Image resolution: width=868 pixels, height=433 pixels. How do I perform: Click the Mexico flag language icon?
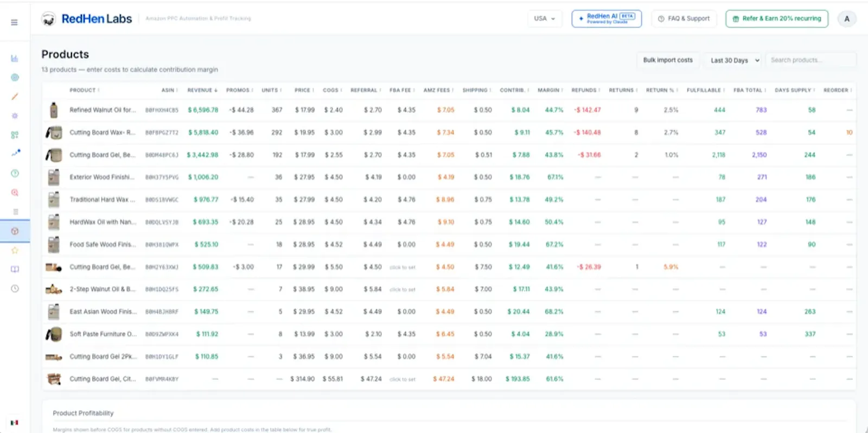pos(14,423)
